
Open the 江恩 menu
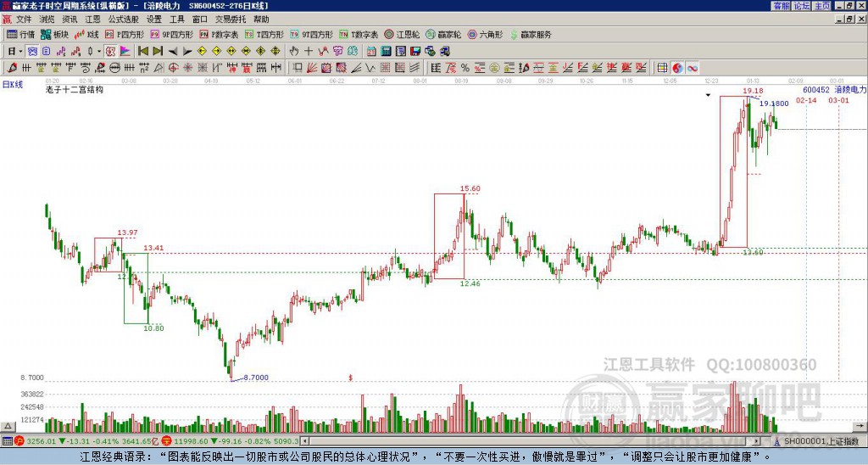click(92, 20)
